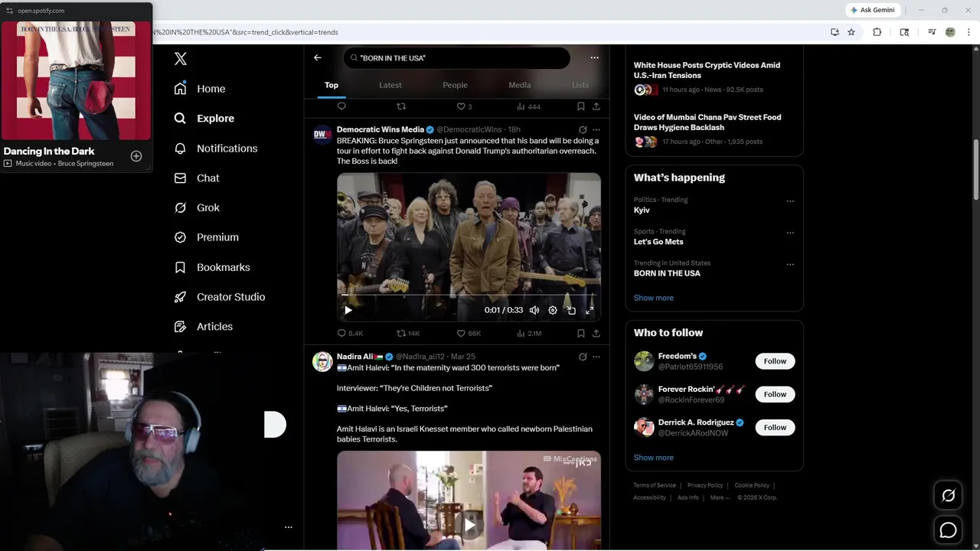Follow Forever Rockin' account

pyautogui.click(x=775, y=394)
